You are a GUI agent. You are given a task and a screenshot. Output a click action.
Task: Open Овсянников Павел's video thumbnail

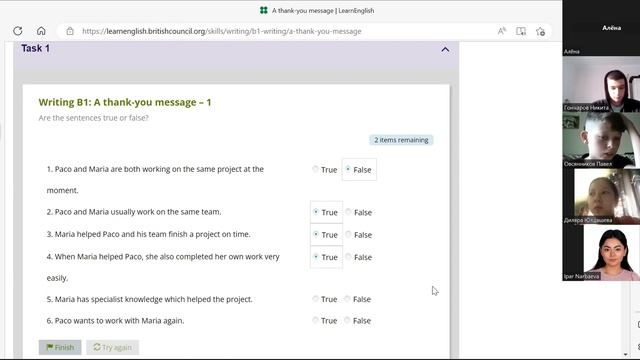601,140
